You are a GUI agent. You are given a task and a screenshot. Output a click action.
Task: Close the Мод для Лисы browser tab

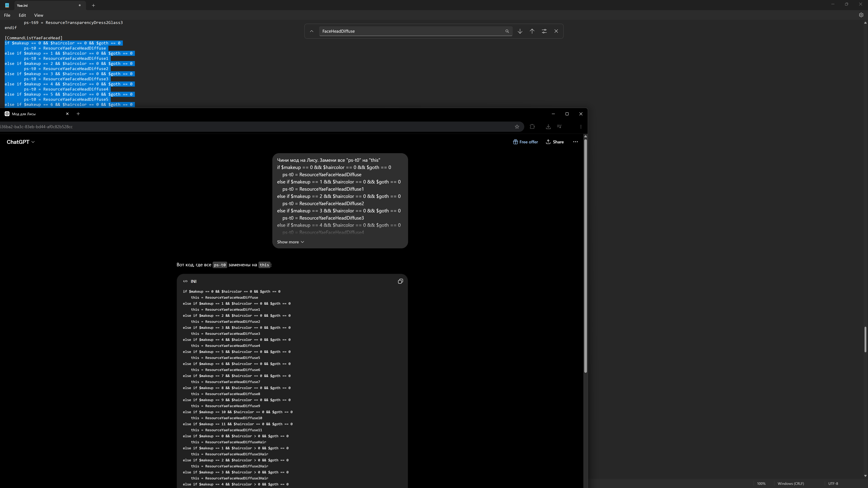67,114
